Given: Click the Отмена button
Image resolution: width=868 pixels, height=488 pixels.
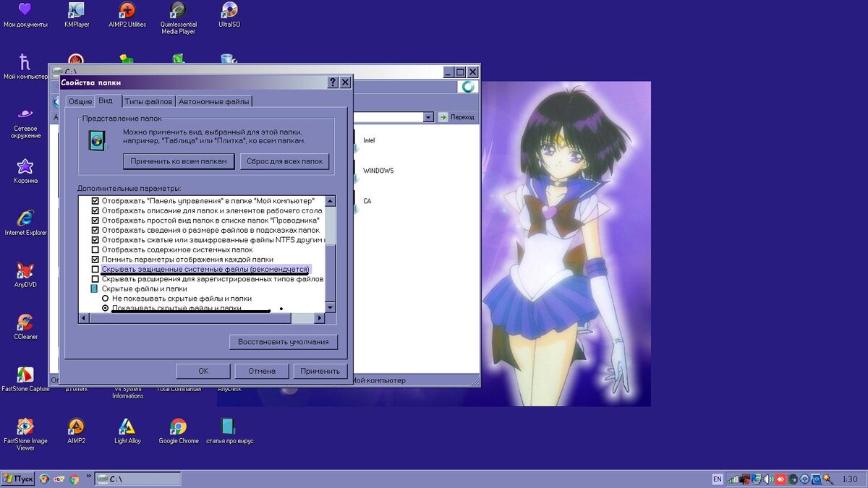Looking at the screenshot, I should 262,371.
